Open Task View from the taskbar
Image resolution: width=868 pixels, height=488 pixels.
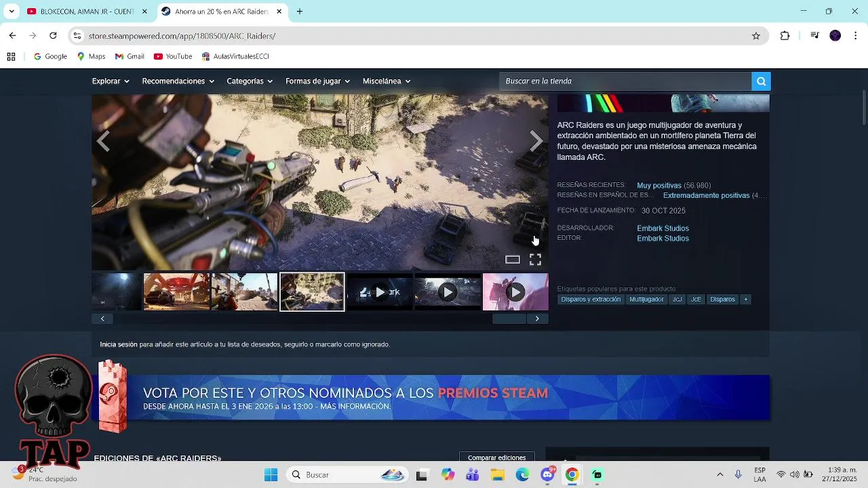422,474
